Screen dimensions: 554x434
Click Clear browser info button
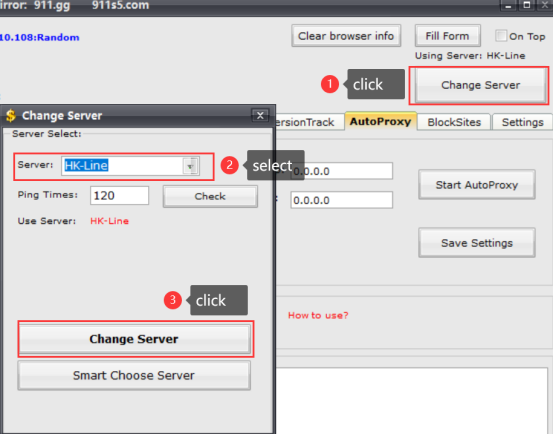coord(346,36)
